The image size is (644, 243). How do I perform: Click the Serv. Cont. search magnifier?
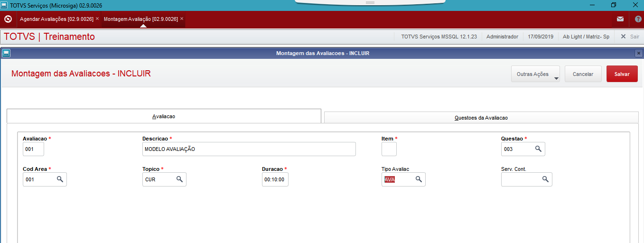tap(545, 179)
